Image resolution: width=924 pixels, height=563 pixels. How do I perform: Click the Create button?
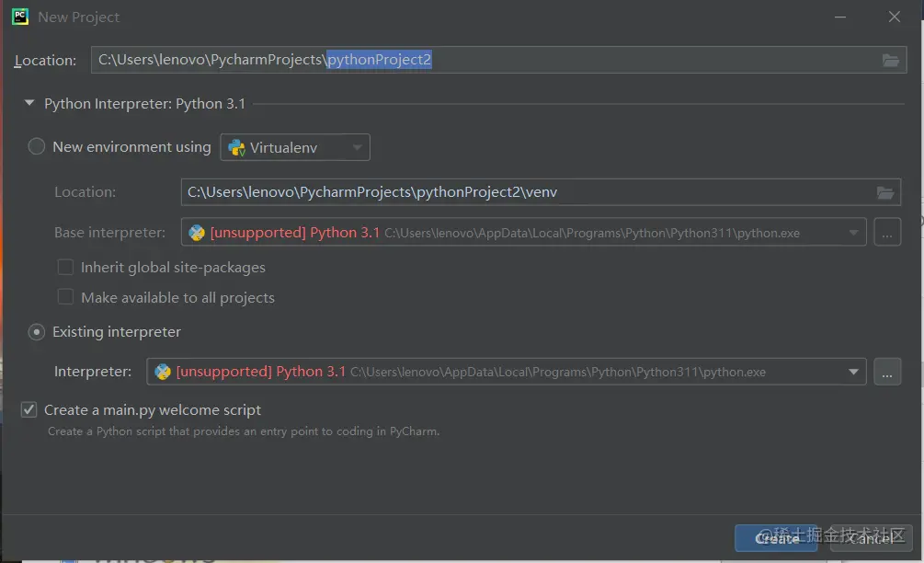coord(776,538)
